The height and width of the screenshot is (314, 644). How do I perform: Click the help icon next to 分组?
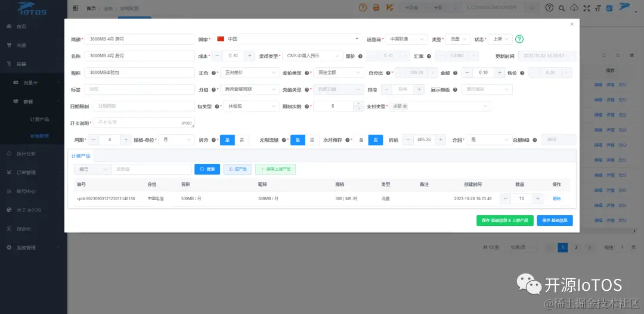click(213, 89)
